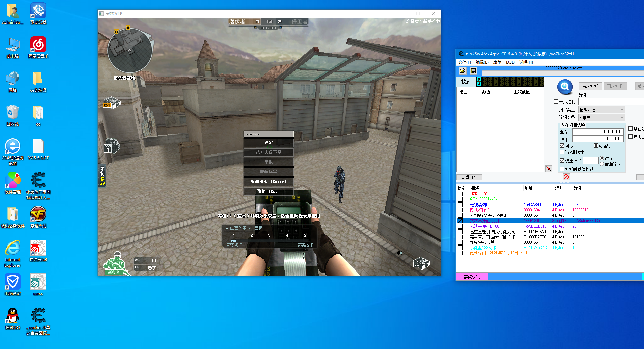Screen dimensions: 644x349
Task: Click the 数值 scan value input field
Action: [611, 102]
